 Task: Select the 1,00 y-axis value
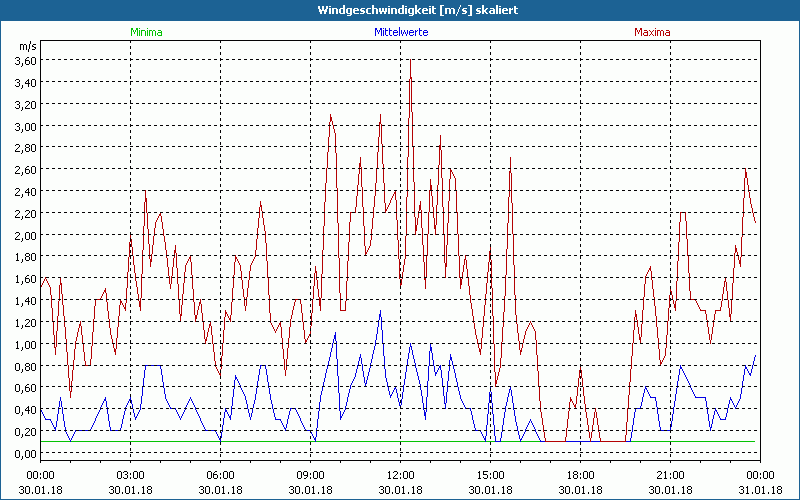[25, 345]
